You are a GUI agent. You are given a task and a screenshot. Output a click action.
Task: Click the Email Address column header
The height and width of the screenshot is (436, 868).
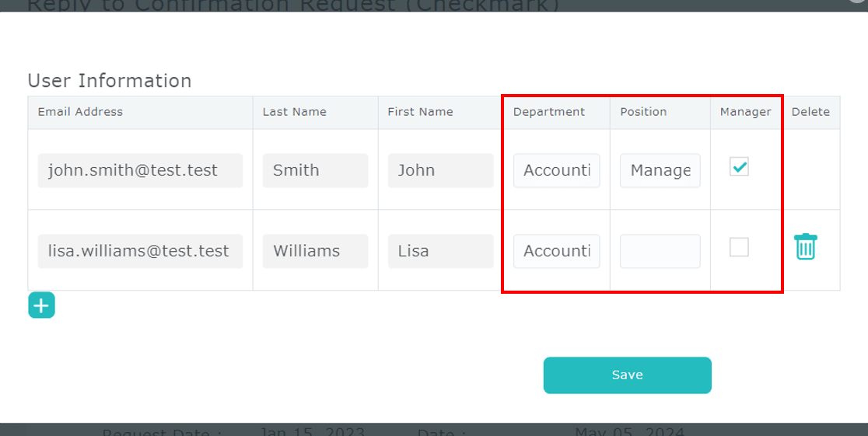coord(80,112)
